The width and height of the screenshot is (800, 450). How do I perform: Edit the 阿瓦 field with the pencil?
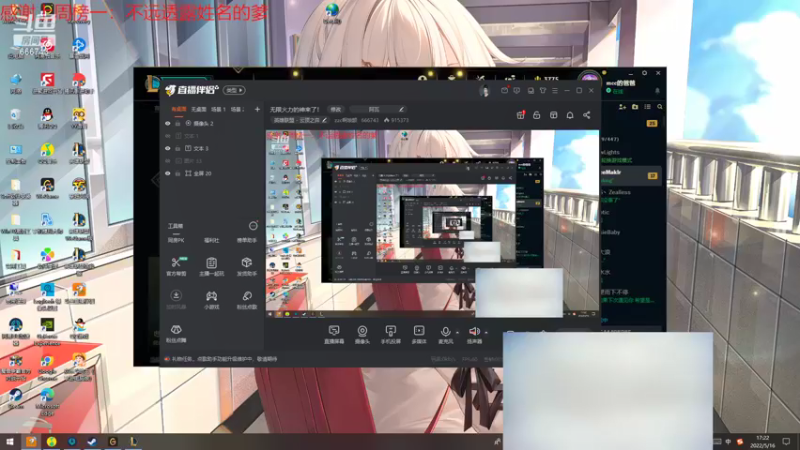402,109
